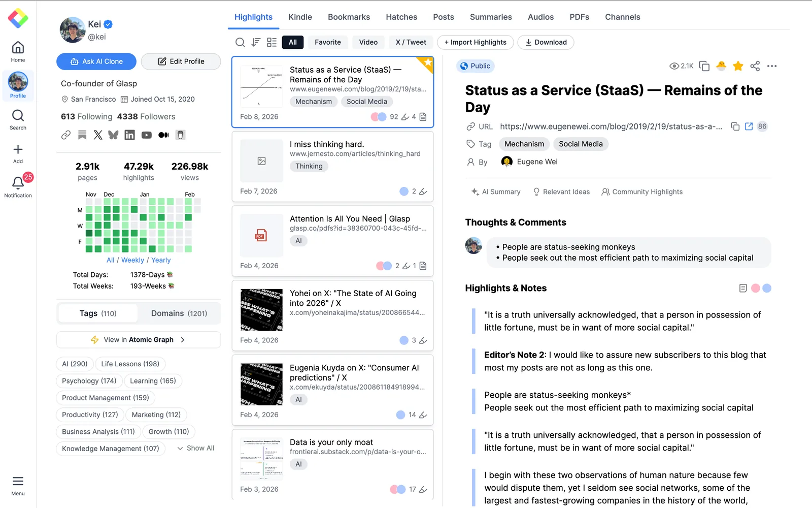Open the Psychology (174) tag
This screenshot has width=812, height=508.
point(89,381)
